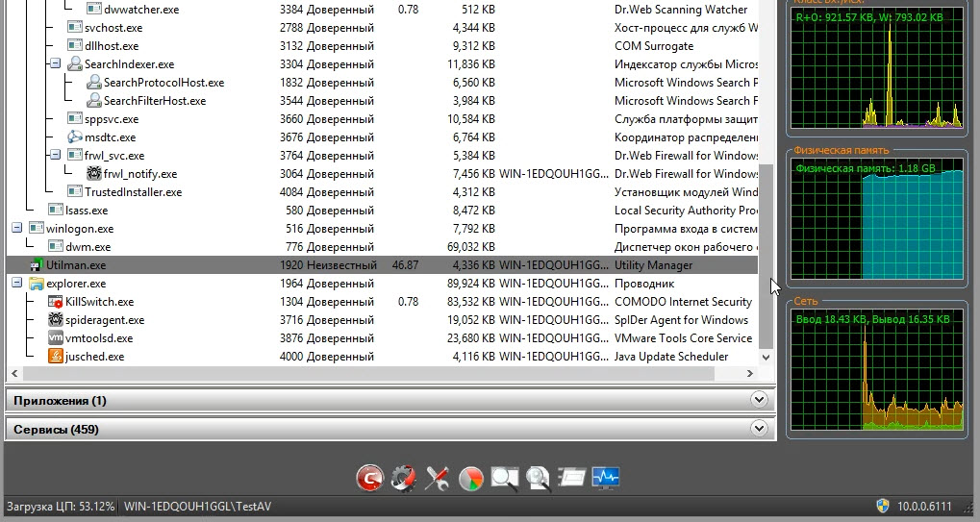Click the jusched.exe Java icon
Screen dimensions: 980x522
(56, 357)
